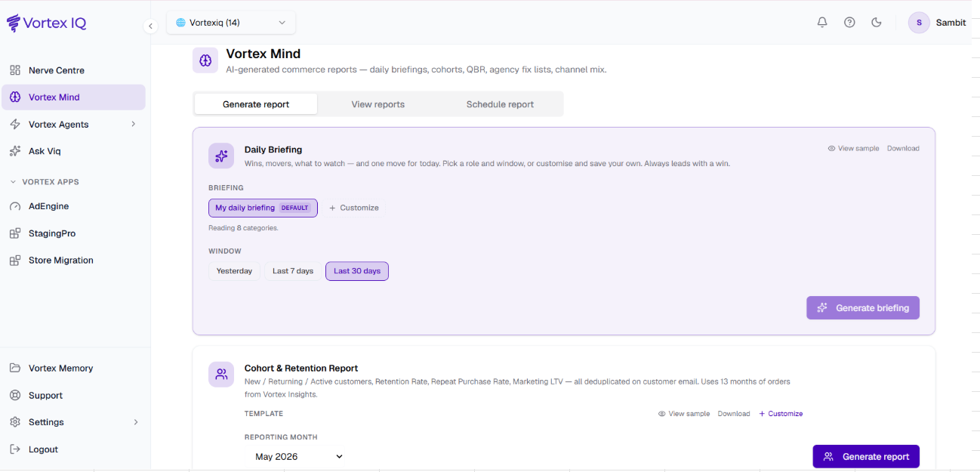
Task: Select the Yesterday window option
Action: (x=234, y=271)
